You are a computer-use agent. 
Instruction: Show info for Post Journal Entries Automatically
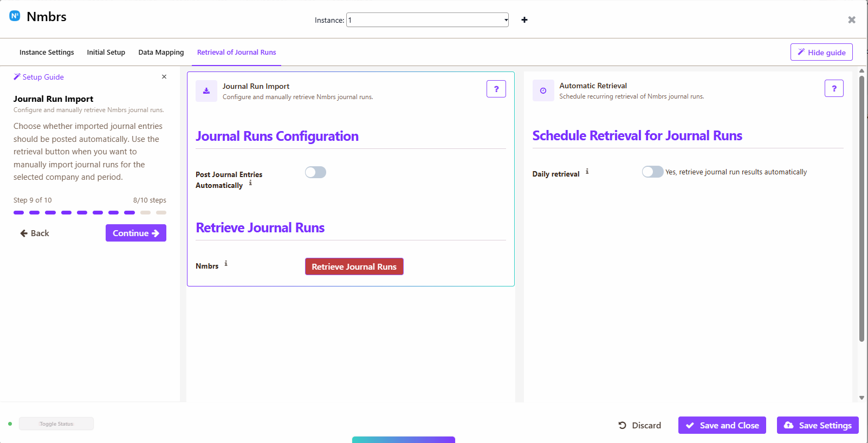click(250, 183)
